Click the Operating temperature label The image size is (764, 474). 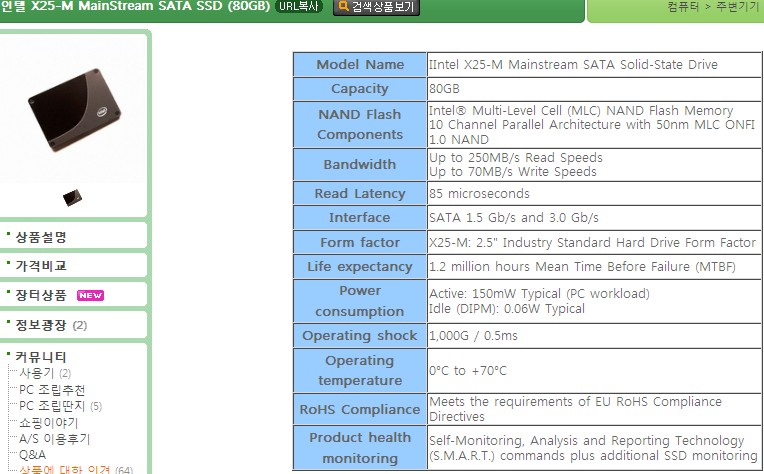(x=360, y=370)
